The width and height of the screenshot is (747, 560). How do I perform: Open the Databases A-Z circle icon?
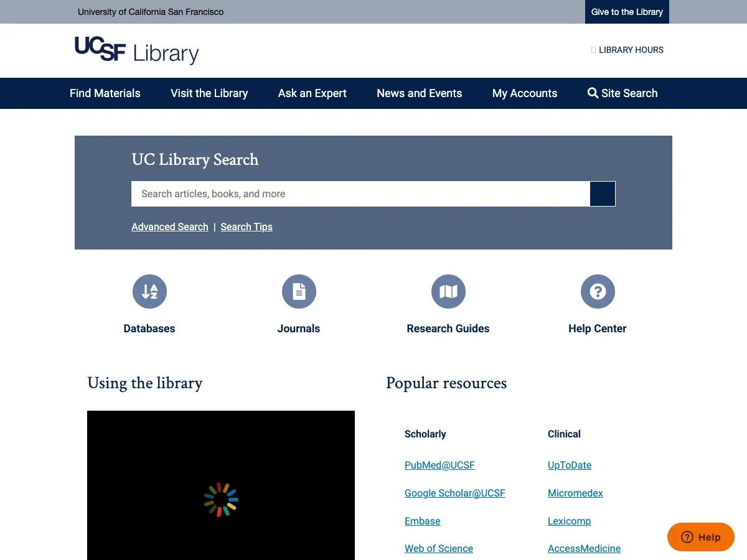tap(149, 291)
